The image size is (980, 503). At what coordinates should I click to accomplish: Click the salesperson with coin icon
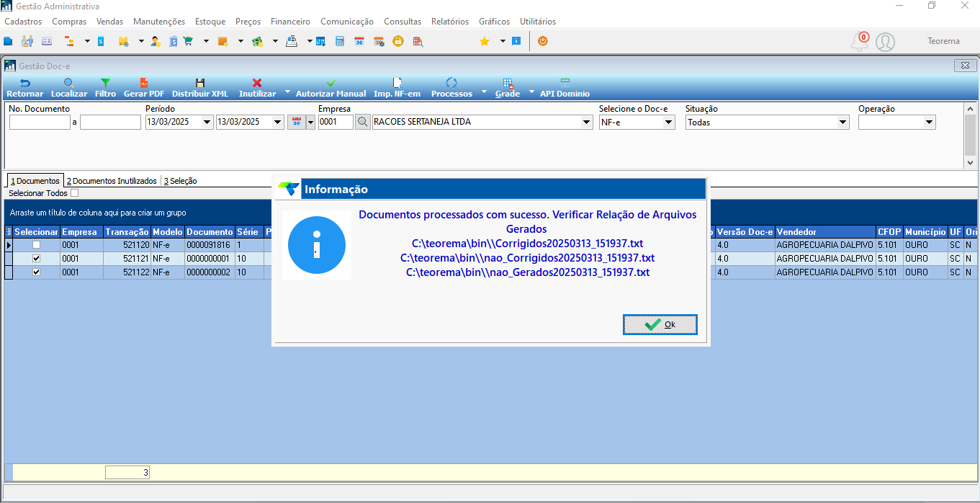pos(156,41)
